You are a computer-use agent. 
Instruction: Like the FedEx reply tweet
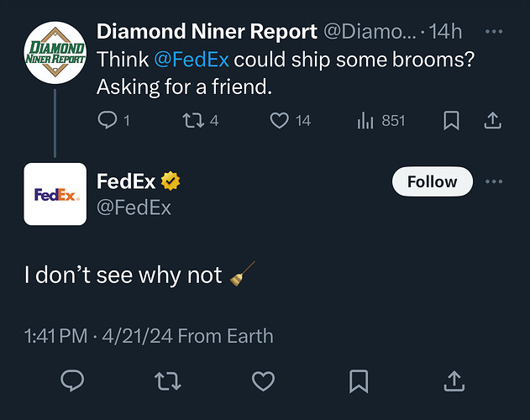[263, 381]
